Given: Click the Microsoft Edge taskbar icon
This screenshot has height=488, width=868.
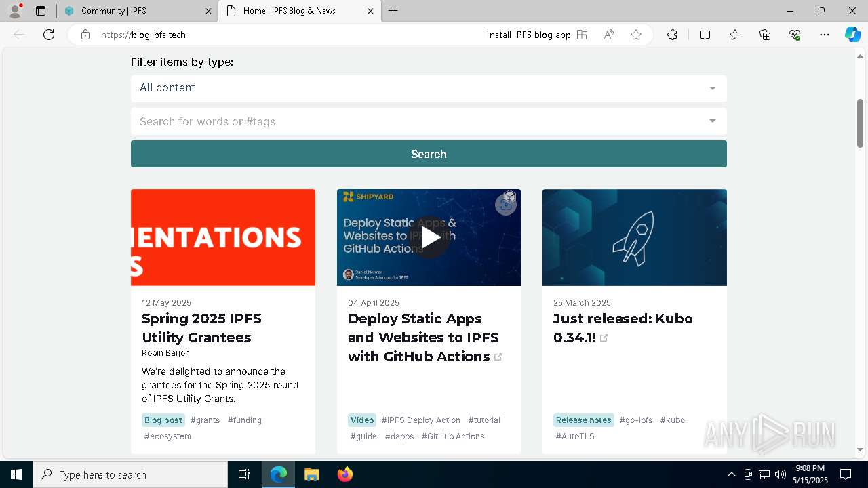Looking at the screenshot, I should click(x=279, y=474).
